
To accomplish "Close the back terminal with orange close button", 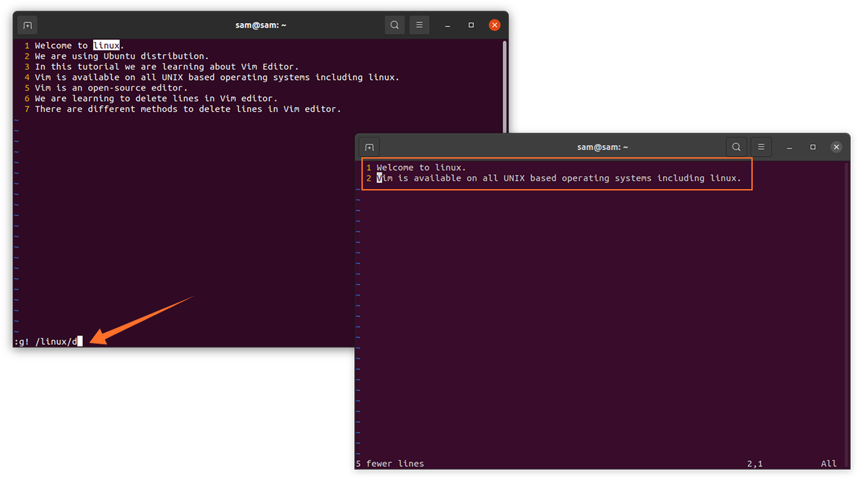I will [495, 25].
